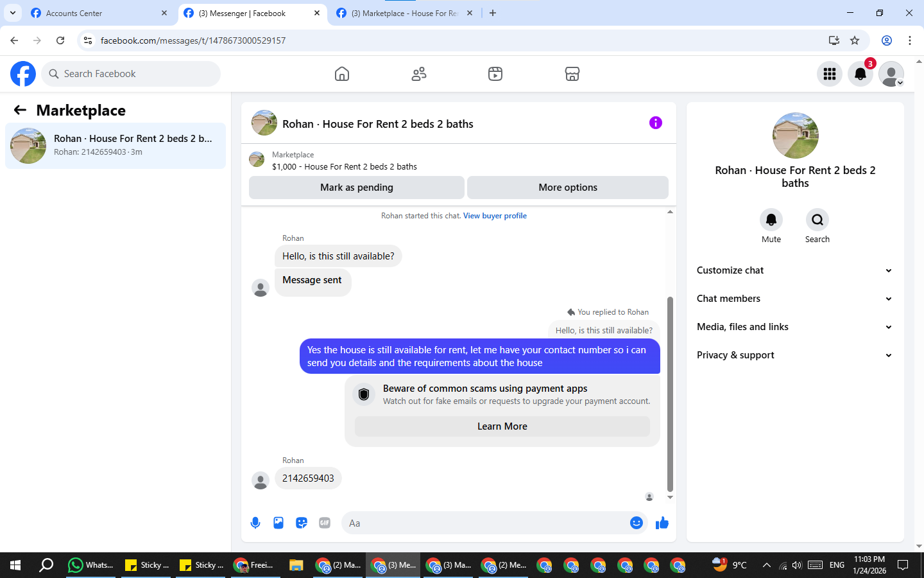Close the Marketplace House For Rent tab
The height and width of the screenshot is (578, 924).
pos(470,13)
